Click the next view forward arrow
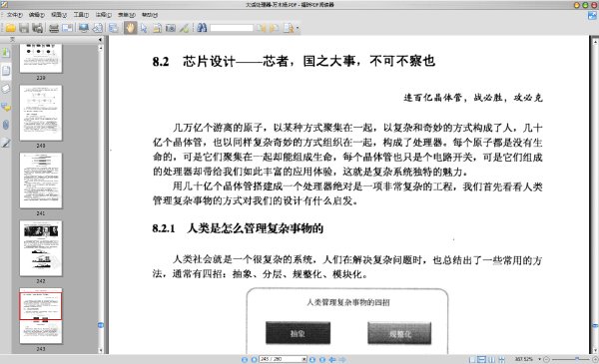The height and width of the screenshot is (364, 599). [x=342, y=359]
